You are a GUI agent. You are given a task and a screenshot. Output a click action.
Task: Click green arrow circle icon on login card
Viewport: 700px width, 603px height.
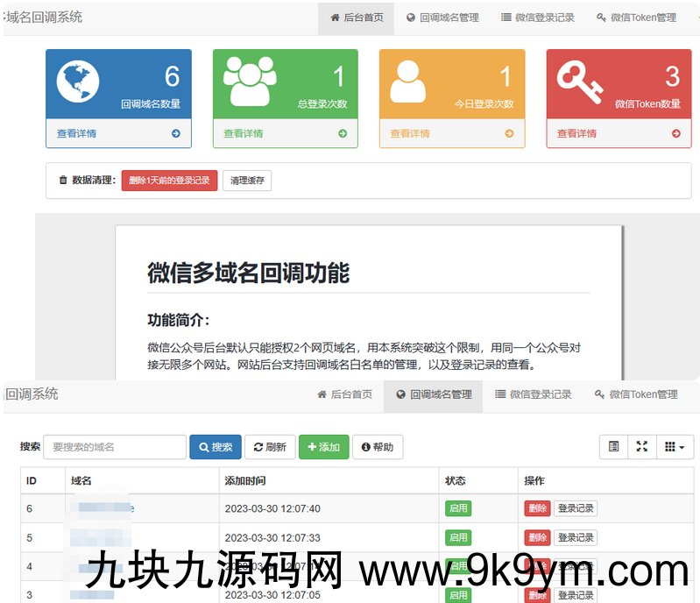343,133
